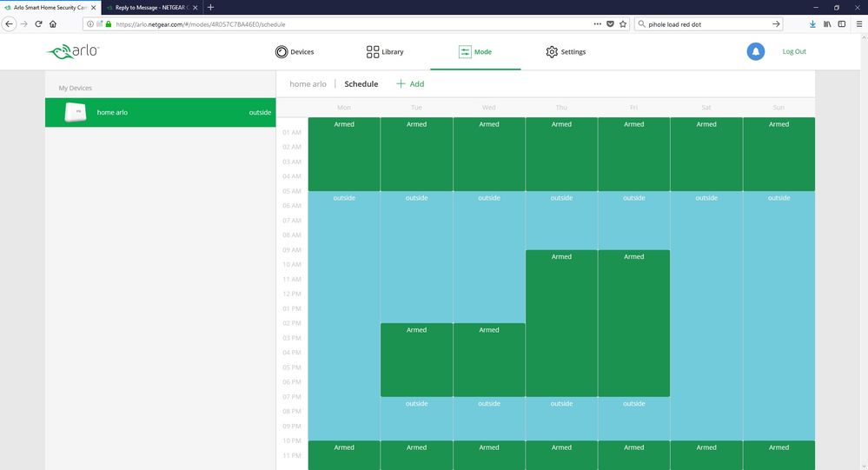
Task: Select the Mode sliders icon
Action: (465, 51)
